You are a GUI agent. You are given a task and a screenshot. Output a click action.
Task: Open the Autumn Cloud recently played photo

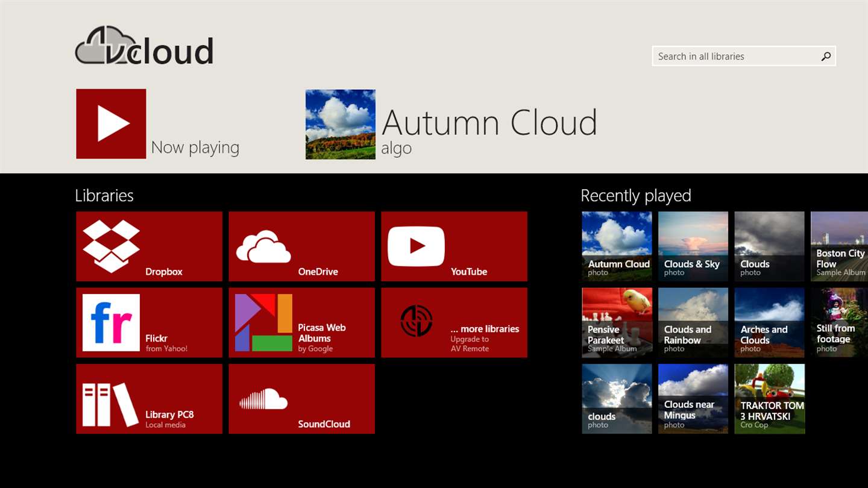tap(617, 246)
